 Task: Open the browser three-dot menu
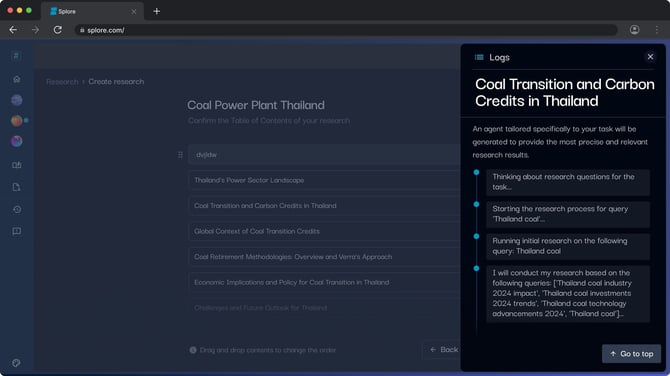(x=657, y=29)
